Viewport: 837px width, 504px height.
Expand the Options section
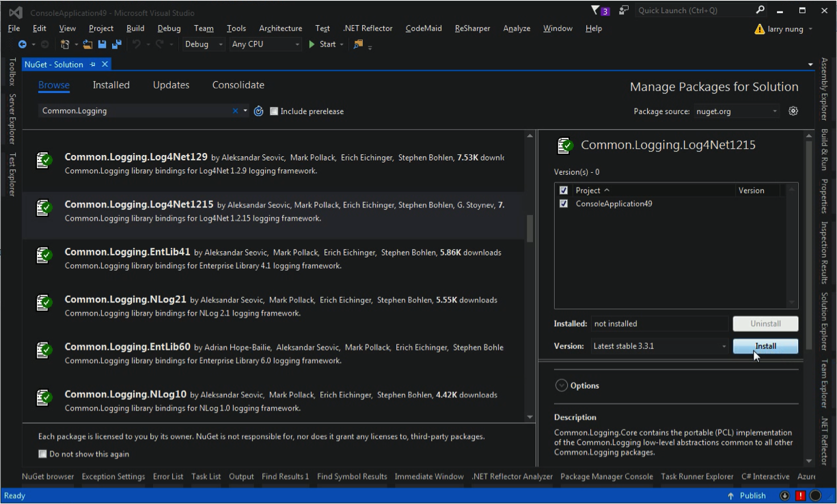click(562, 386)
